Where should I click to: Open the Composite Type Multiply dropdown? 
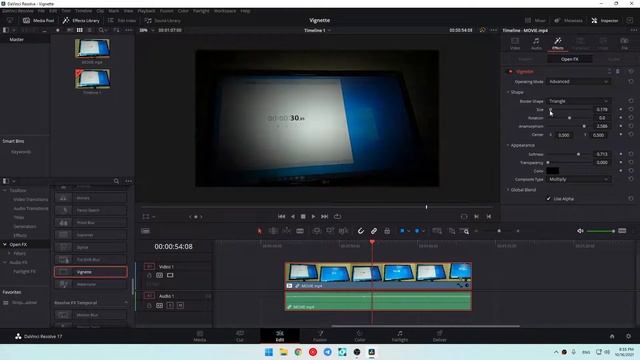click(578, 179)
